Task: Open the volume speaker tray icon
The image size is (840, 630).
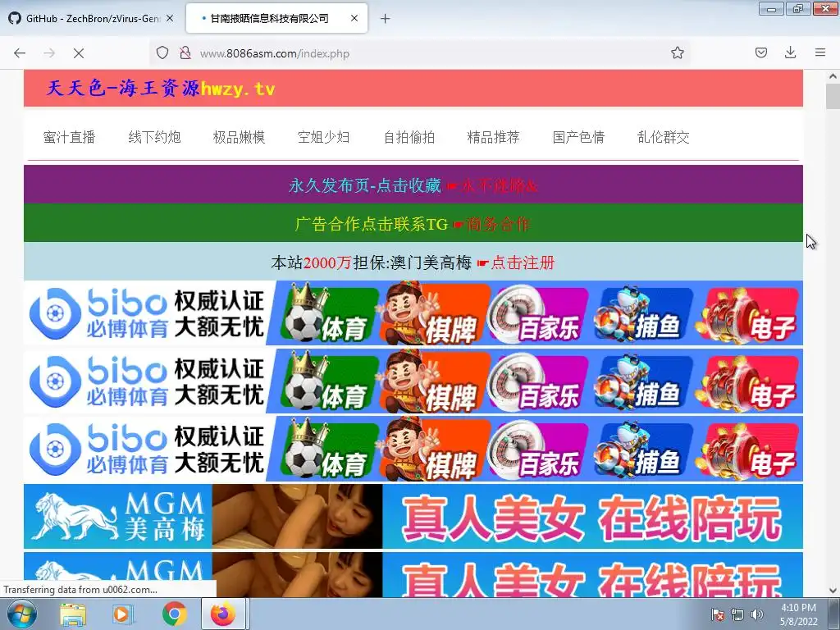Action: point(756,614)
